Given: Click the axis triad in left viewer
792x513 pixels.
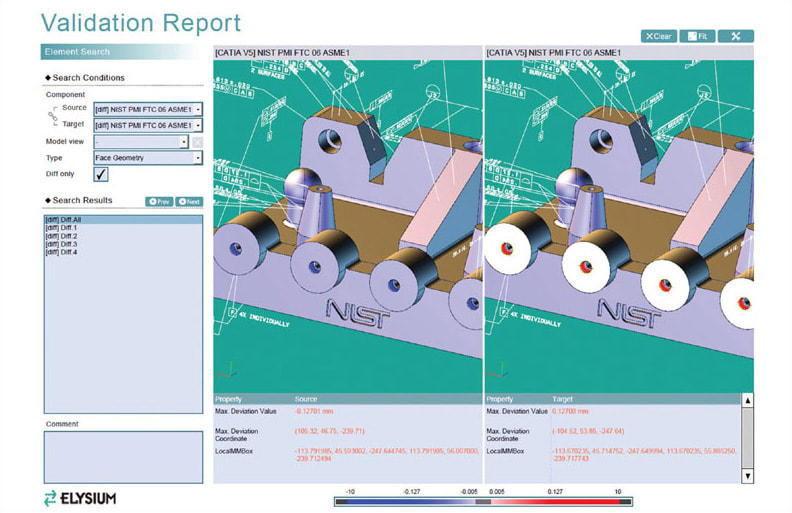Looking at the screenshot, I should (226, 370).
